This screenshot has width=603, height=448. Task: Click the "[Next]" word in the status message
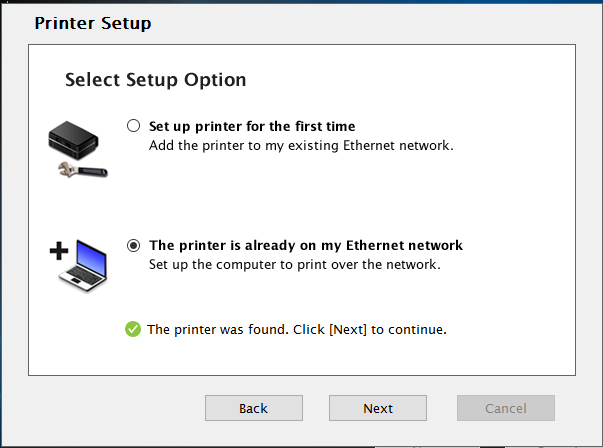(348, 330)
